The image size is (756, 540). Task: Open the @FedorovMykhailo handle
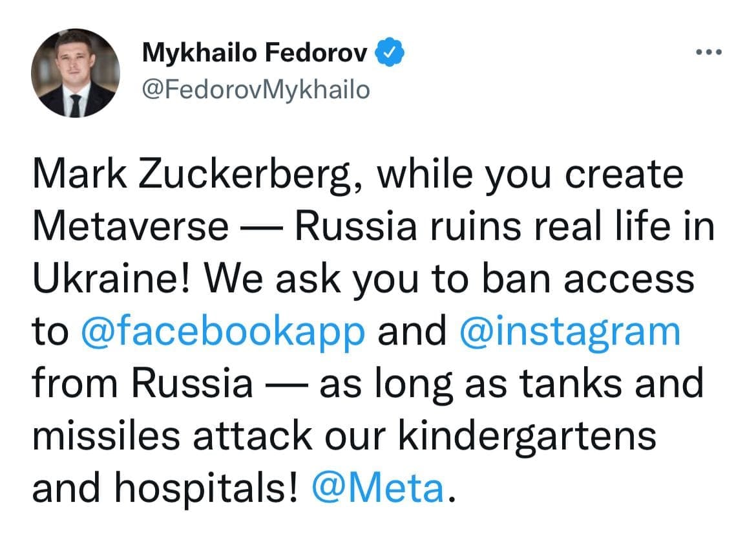[x=256, y=90]
